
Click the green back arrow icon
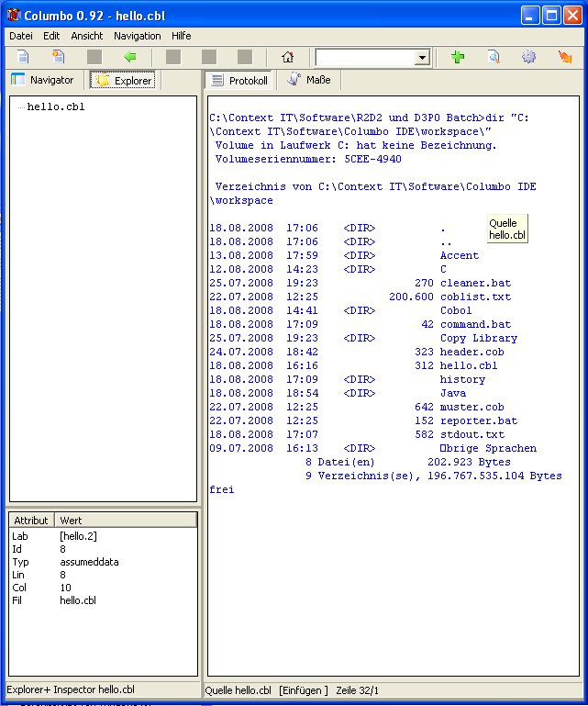click(x=130, y=57)
